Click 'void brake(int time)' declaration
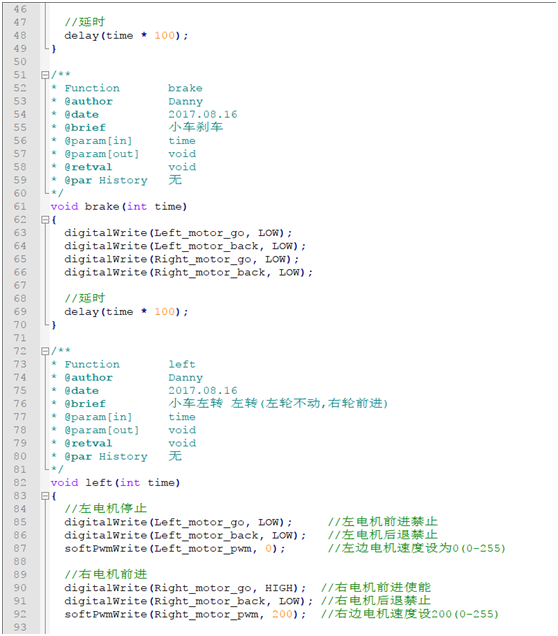Screen dimensions: 558x636 coord(119,207)
